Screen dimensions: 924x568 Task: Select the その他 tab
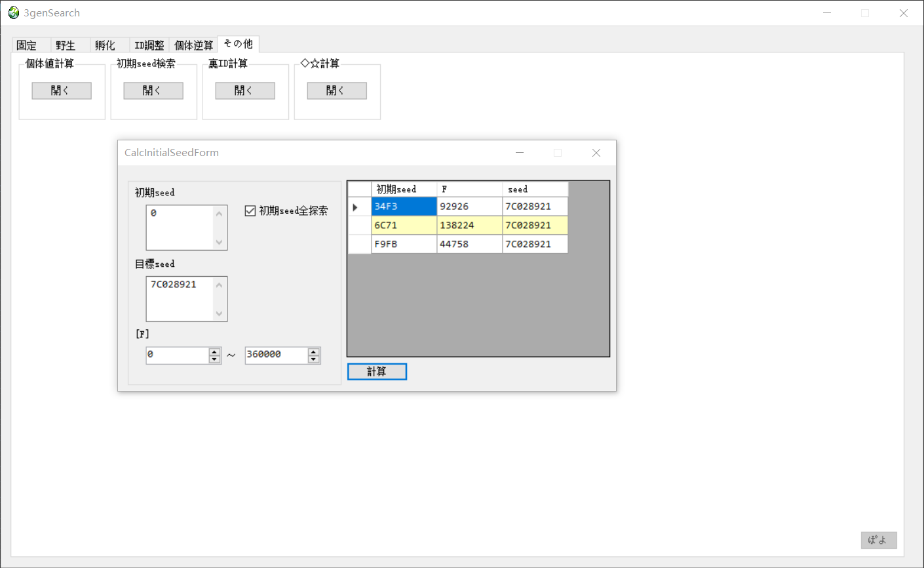239,44
